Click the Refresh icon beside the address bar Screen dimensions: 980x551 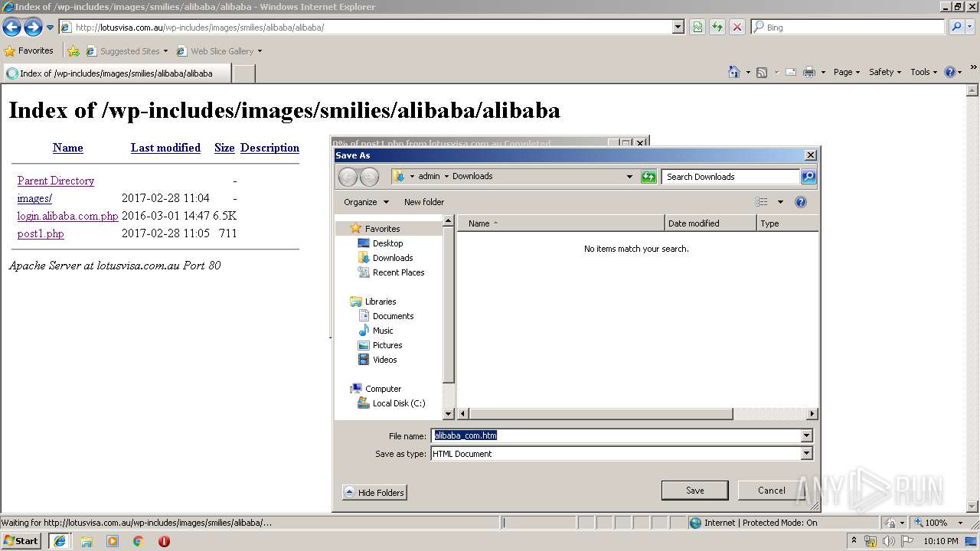click(x=717, y=28)
